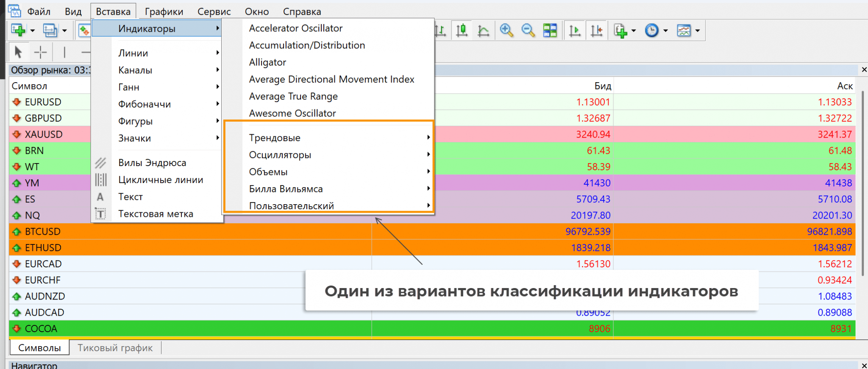Click the new chart icon
Viewport: 868px width, 369px height.
(18, 31)
